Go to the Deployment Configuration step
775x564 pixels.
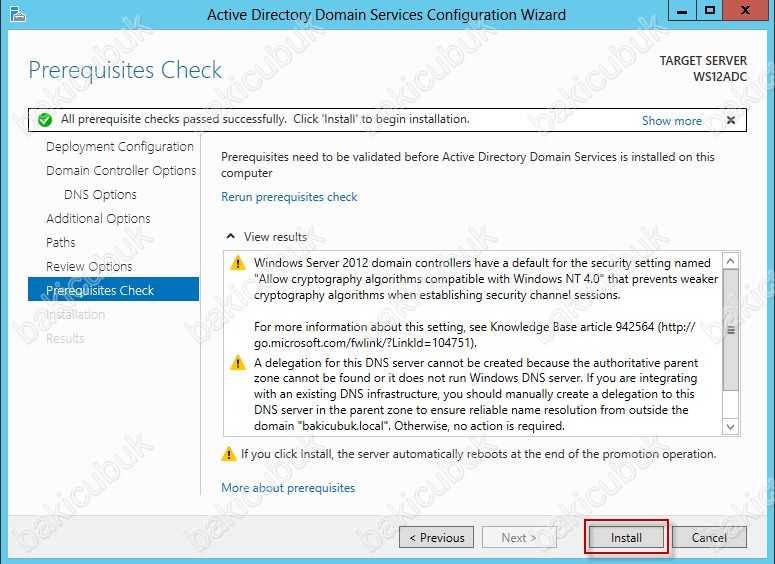120,147
